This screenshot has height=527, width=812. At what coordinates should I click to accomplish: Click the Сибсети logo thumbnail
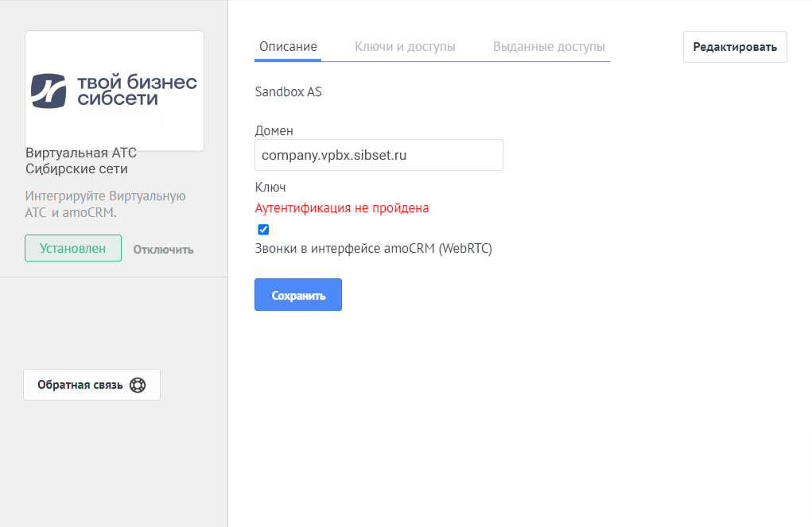click(x=115, y=91)
